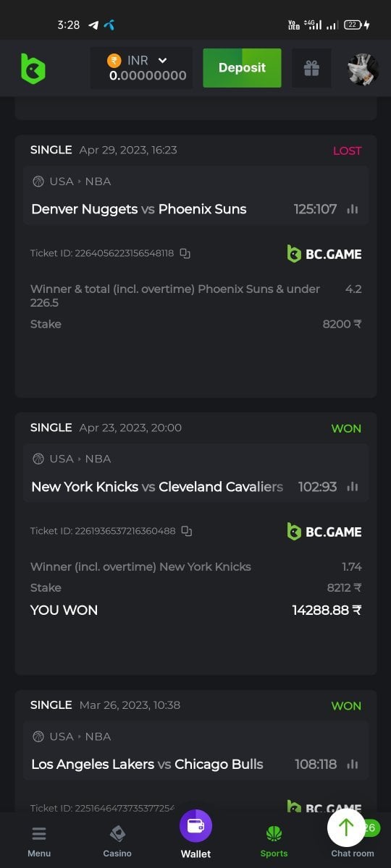Switch to the Casino tab
The height and width of the screenshot is (868, 391).
point(117,841)
